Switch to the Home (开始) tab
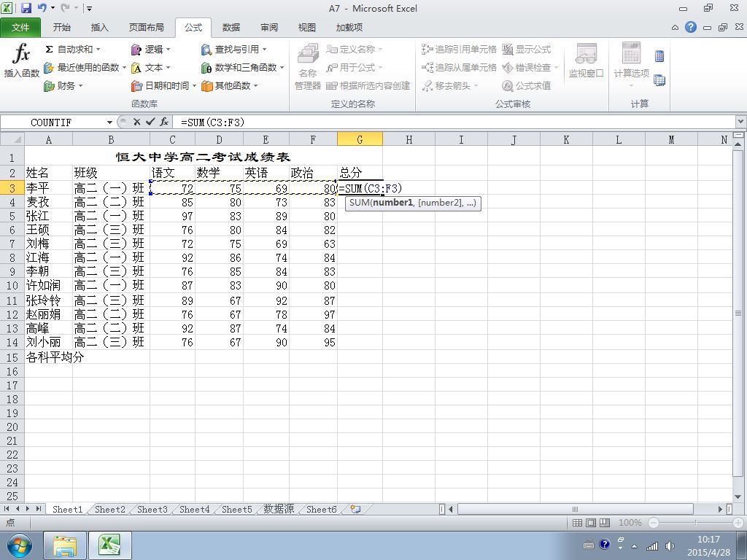Image resolution: width=747 pixels, height=560 pixels. (x=61, y=28)
